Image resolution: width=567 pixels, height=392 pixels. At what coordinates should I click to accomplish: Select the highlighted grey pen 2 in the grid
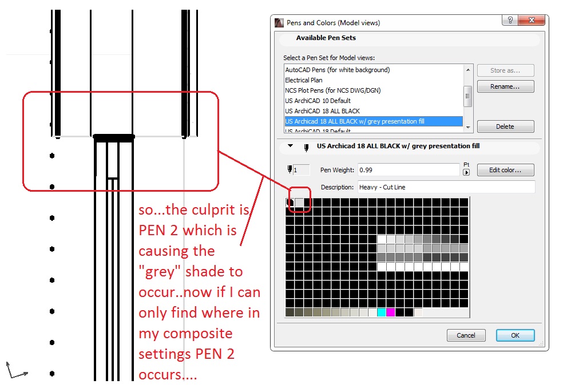pos(299,202)
